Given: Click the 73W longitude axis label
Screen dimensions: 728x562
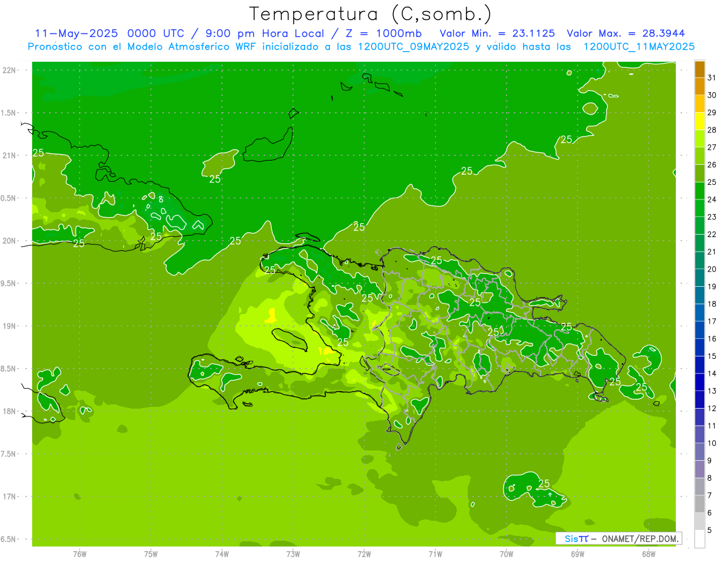Looking at the screenshot, I should coord(293,554).
